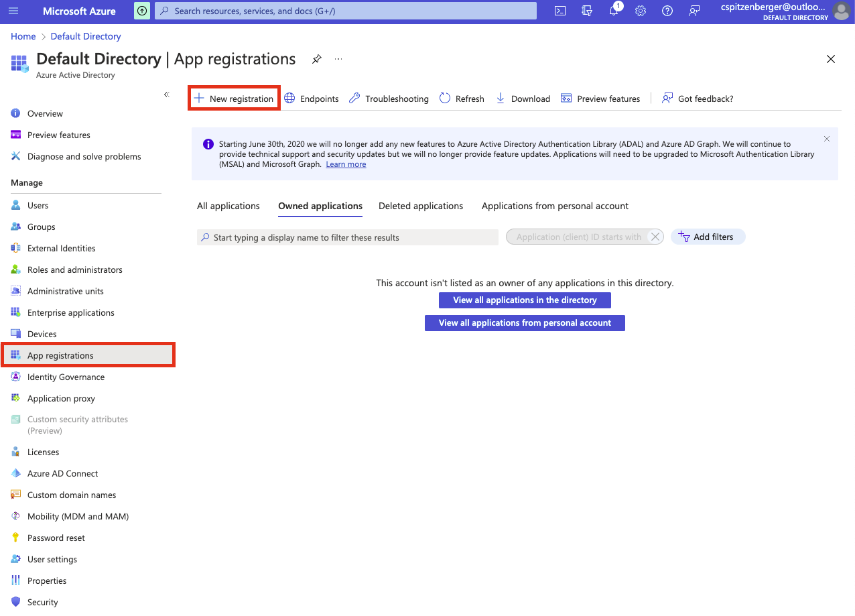Download the app registrations list
This screenshot has height=616, width=855.
tap(523, 99)
